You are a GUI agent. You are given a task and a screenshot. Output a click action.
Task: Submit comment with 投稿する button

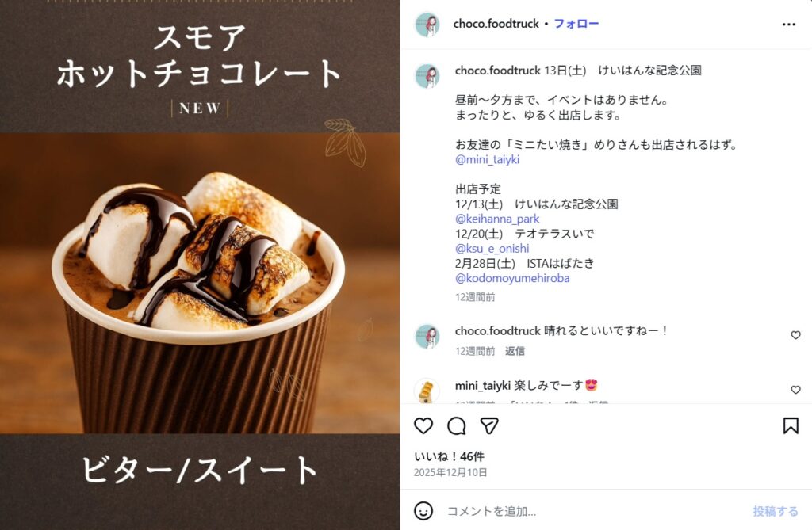click(776, 511)
